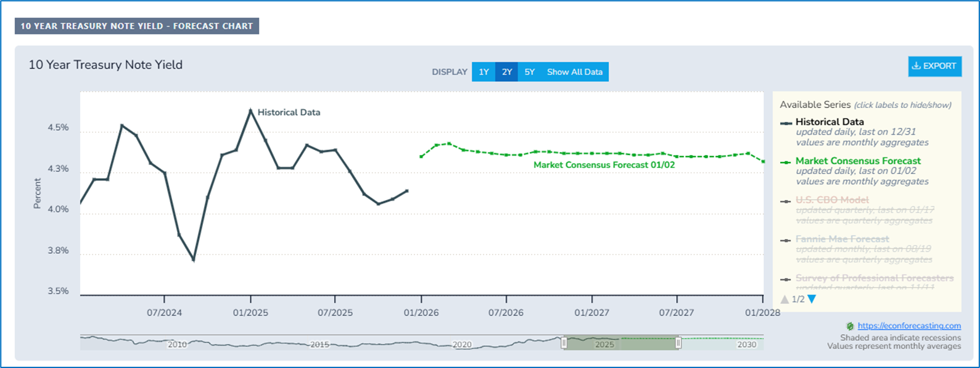Show the Fannie Mae Forecast series
Screen dimensions: 980x368
pos(842,239)
